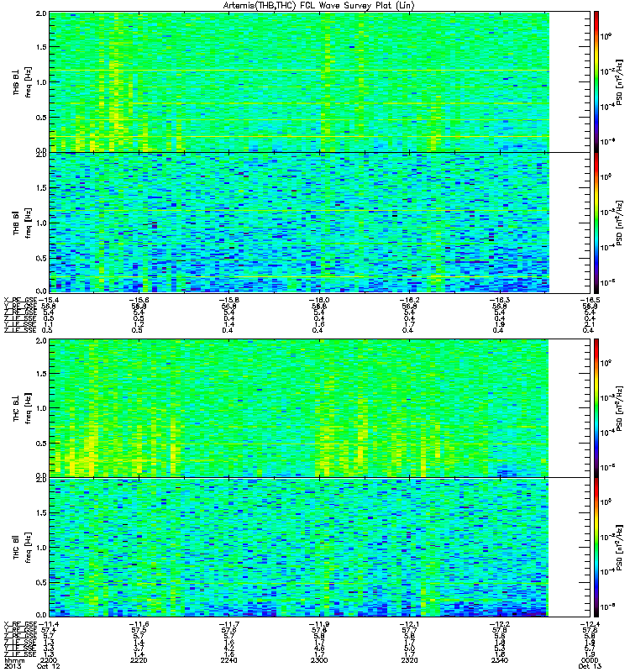The width and height of the screenshot is (630, 672).
Task: Click the THB X_RE_GSE value "-16.3"
Action: (x=500, y=301)
